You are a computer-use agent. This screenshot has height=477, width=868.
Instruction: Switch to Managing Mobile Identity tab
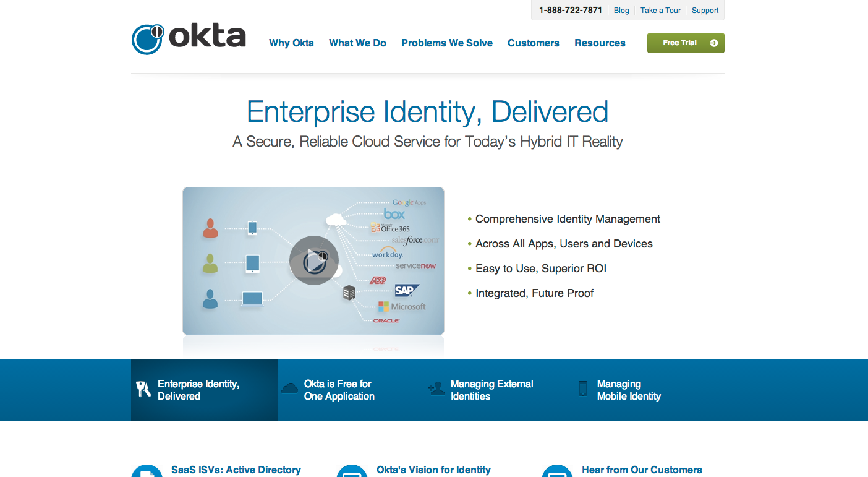[644, 390]
